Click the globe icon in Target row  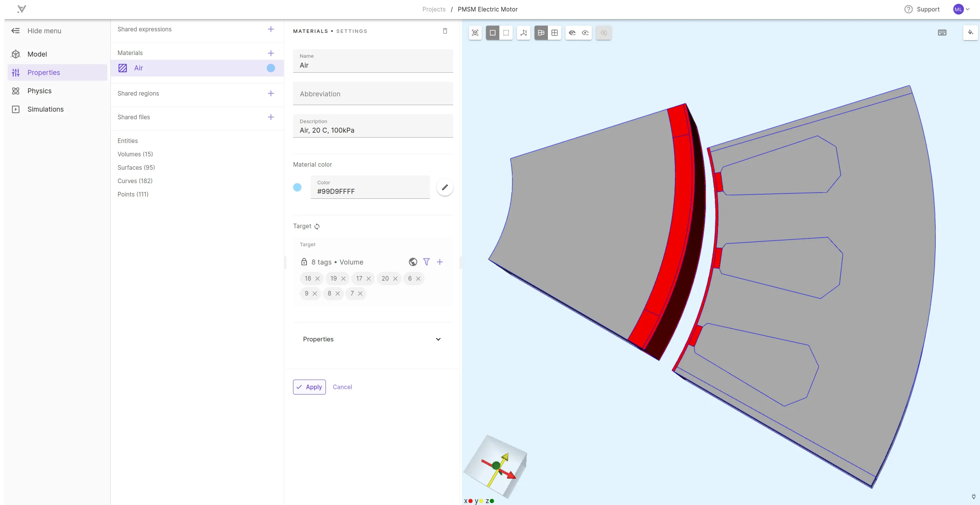tap(413, 262)
